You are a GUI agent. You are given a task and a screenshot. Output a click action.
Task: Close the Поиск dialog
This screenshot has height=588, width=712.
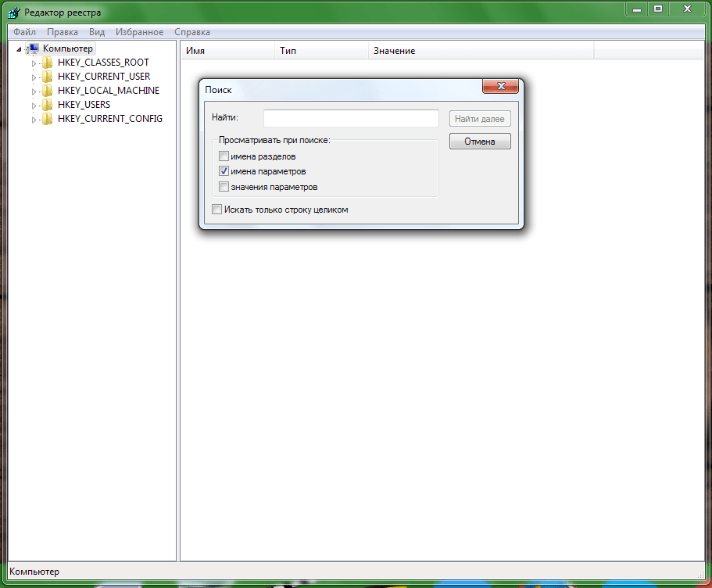tap(500, 86)
